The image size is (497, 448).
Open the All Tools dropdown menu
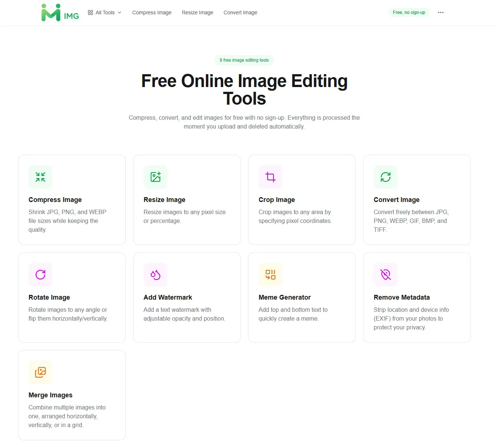point(105,12)
